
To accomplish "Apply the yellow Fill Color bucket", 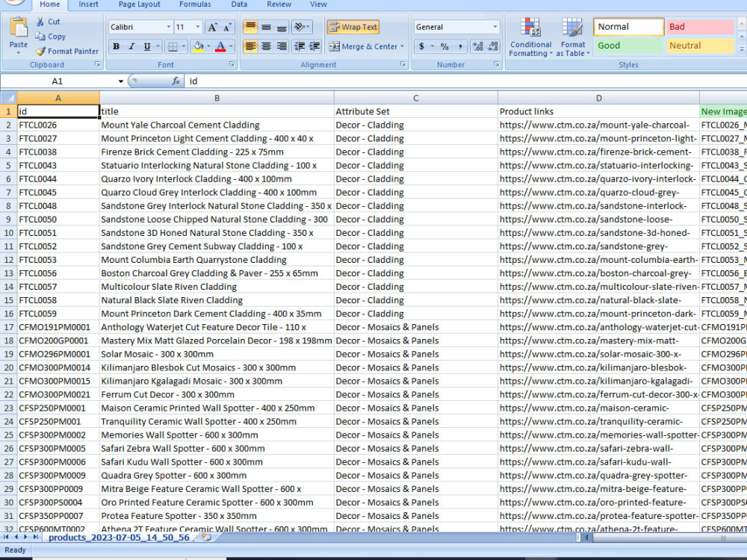I will [x=198, y=46].
